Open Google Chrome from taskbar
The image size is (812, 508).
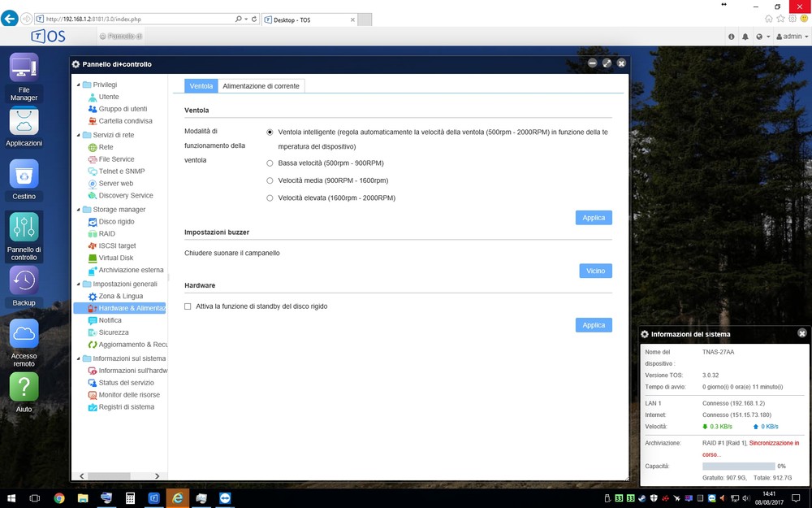[59, 497]
